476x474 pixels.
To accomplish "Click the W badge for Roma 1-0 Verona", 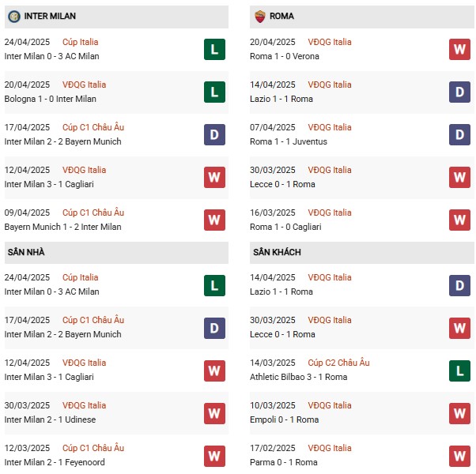I will pyautogui.click(x=460, y=50).
